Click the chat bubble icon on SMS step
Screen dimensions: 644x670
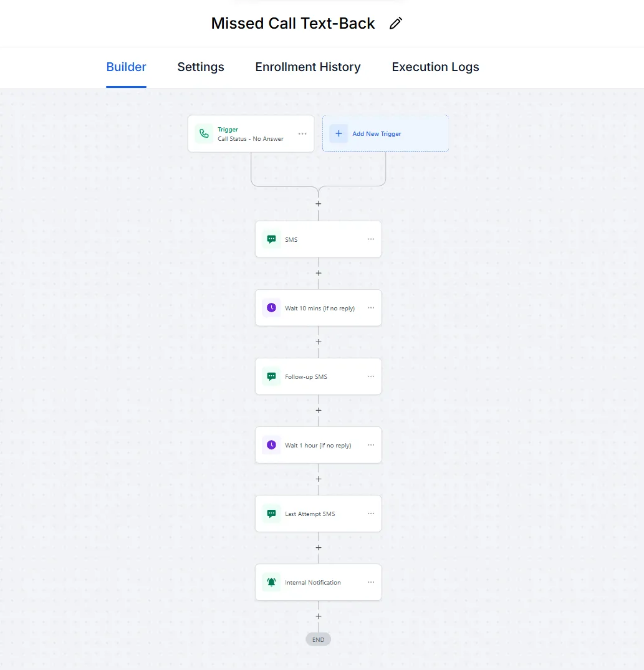[x=271, y=239]
